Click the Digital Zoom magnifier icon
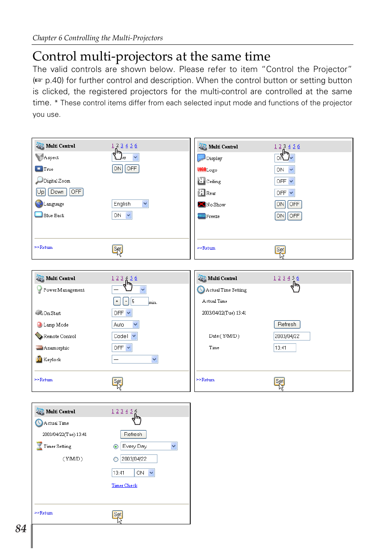Viewport: 392px width, 556px height. click(x=39, y=180)
